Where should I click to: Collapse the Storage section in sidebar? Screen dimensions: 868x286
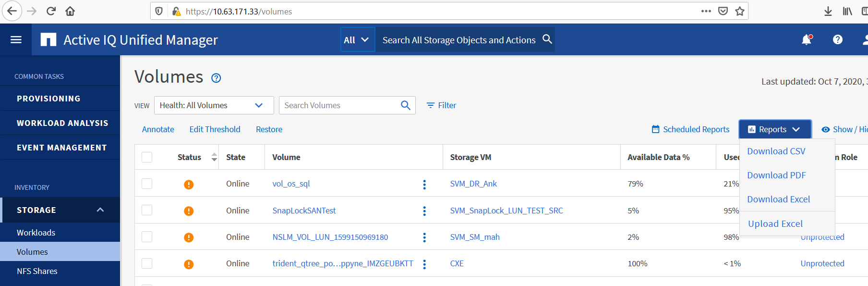[100, 210]
